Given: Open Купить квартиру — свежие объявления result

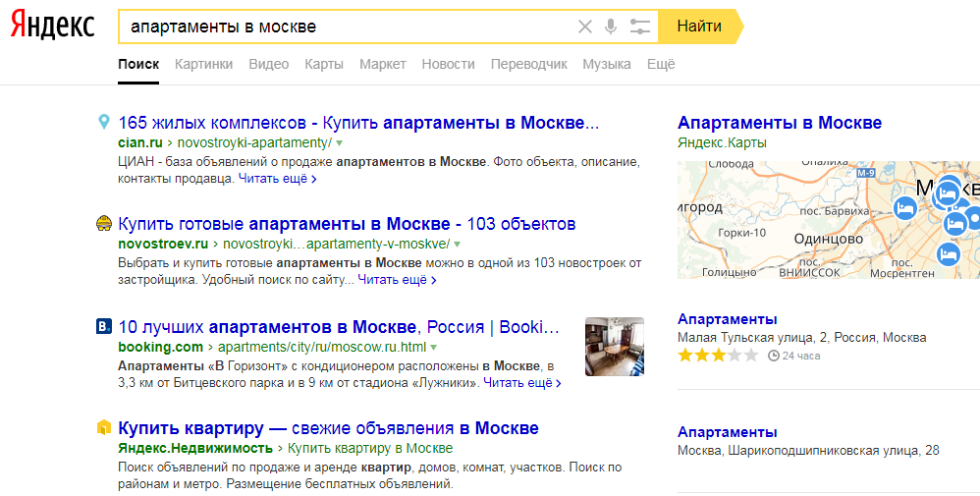Looking at the screenshot, I should tap(328, 428).
